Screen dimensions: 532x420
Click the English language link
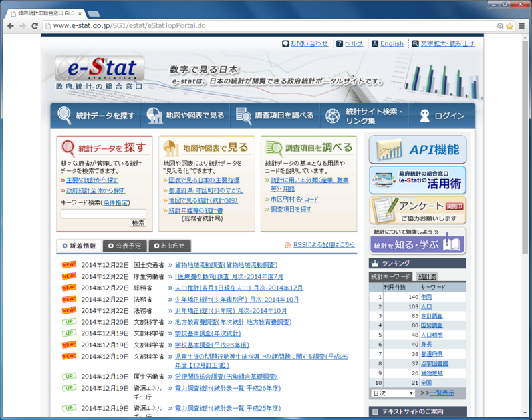[x=392, y=43]
